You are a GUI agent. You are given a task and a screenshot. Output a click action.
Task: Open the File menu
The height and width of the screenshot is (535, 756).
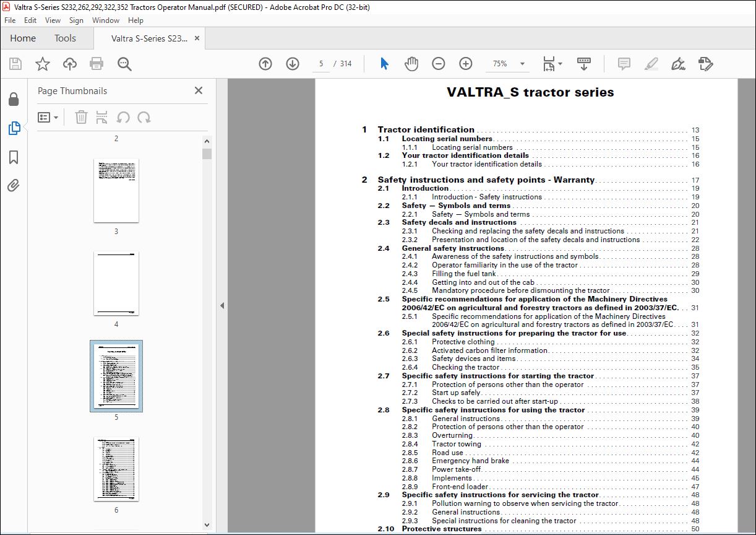[x=10, y=20]
